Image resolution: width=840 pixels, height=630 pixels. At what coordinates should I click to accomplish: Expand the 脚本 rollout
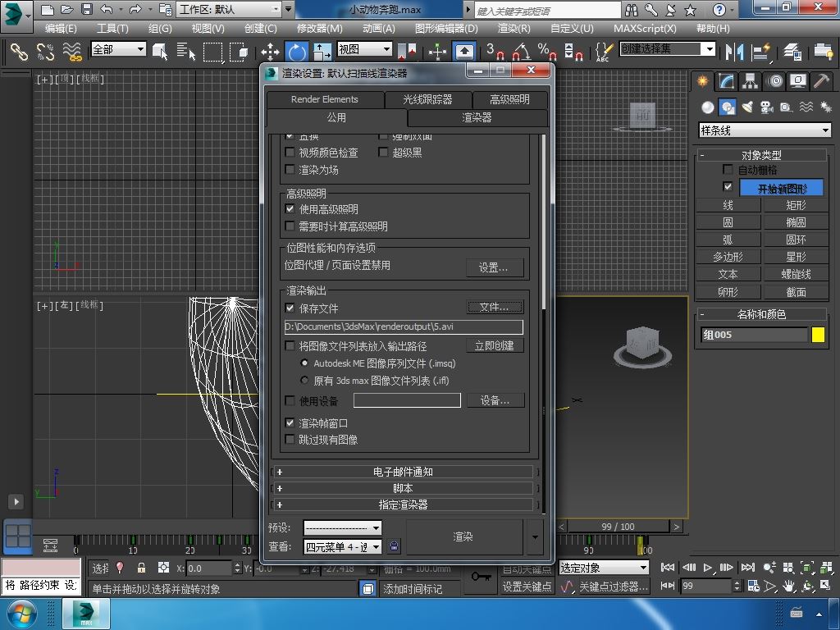coord(403,489)
